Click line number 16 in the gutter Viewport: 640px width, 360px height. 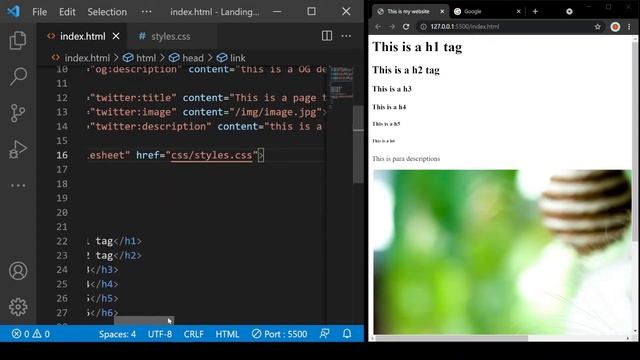tap(62, 155)
